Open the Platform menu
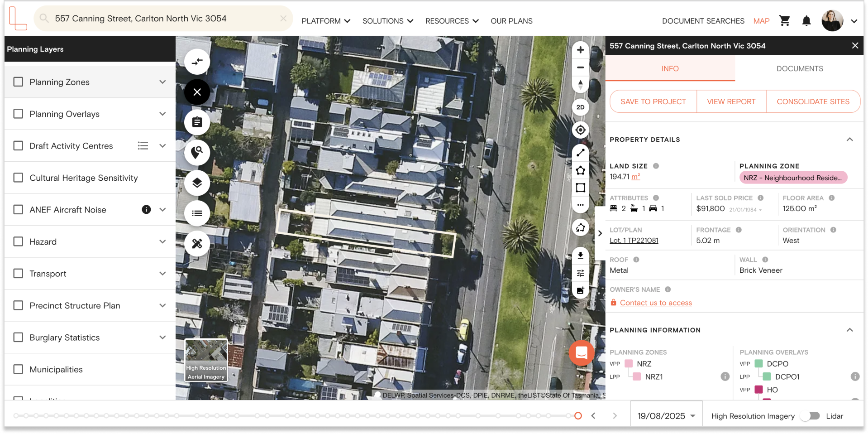The image size is (868, 434). point(326,21)
